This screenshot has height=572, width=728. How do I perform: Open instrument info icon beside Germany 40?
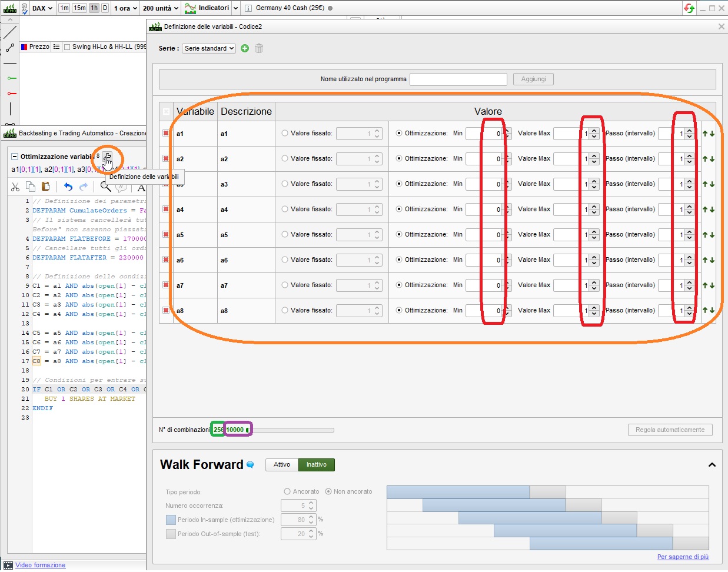tap(248, 8)
